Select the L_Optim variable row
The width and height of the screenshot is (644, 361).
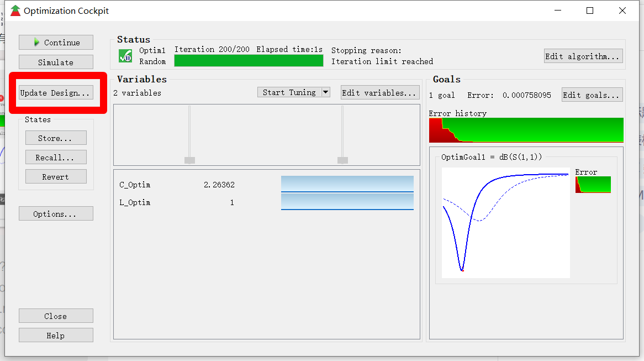coord(267,202)
